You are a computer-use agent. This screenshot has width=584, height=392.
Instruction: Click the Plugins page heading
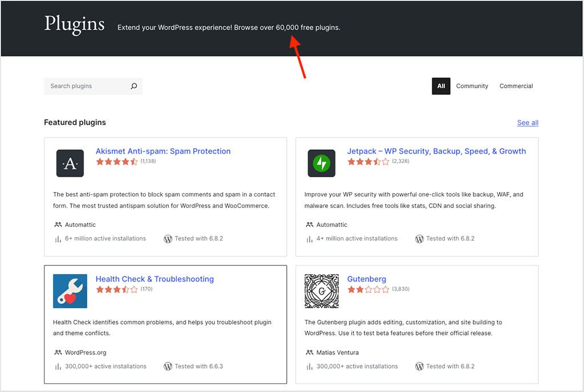pyautogui.click(x=75, y=24)
